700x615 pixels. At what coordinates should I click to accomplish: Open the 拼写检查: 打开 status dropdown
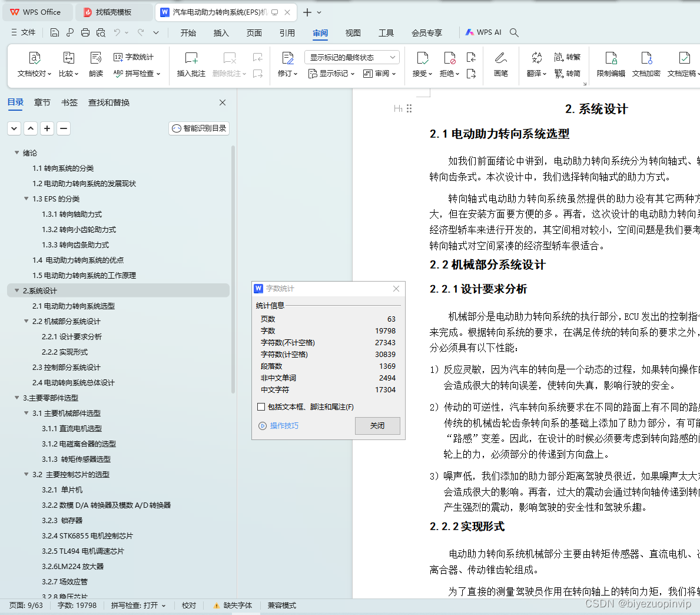pos(138,606)
